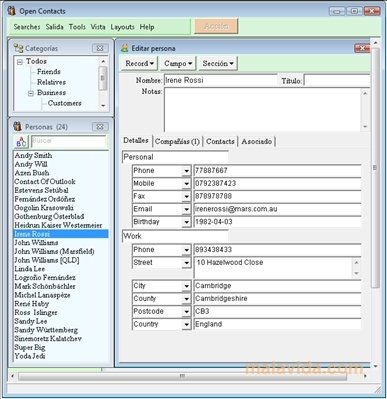Click the Personal section header field
Screen dimensions: 387x399
point(175,157)
